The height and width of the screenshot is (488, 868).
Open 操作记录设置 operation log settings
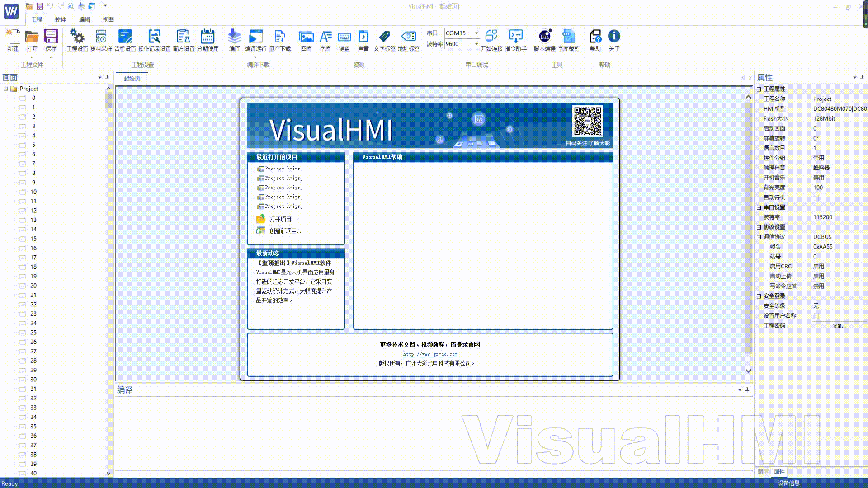coord(155,40)
